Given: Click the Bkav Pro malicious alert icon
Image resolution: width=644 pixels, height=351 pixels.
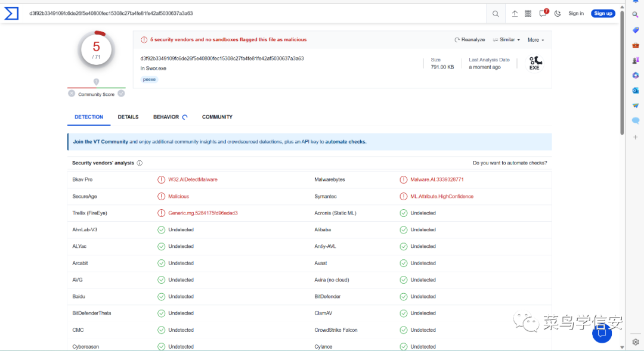Looking at the screenshot, I should click(x=162, y=180).
